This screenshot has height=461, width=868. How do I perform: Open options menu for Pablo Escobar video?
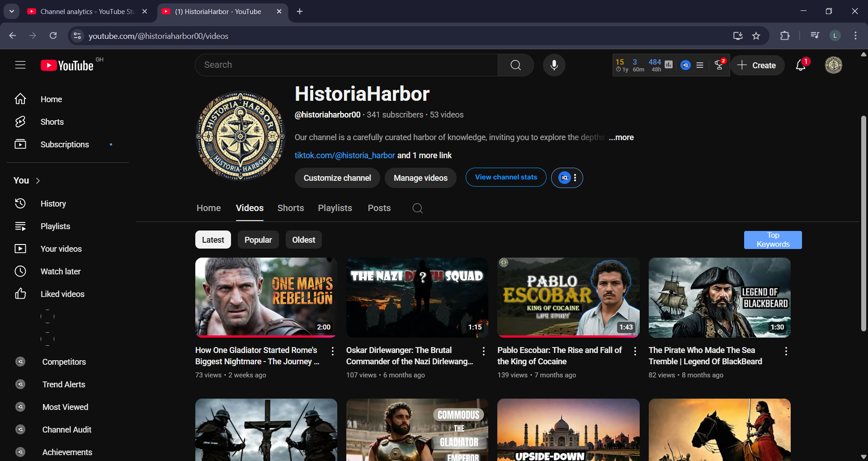635,351
